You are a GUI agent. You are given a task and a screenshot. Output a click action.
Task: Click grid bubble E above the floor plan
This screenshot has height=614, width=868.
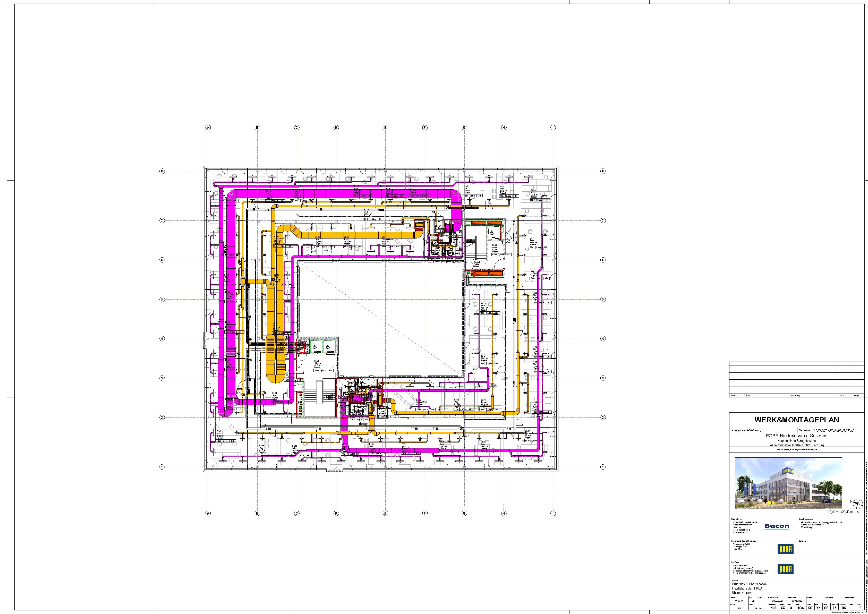pyautogui.click(x=385, y=128)
